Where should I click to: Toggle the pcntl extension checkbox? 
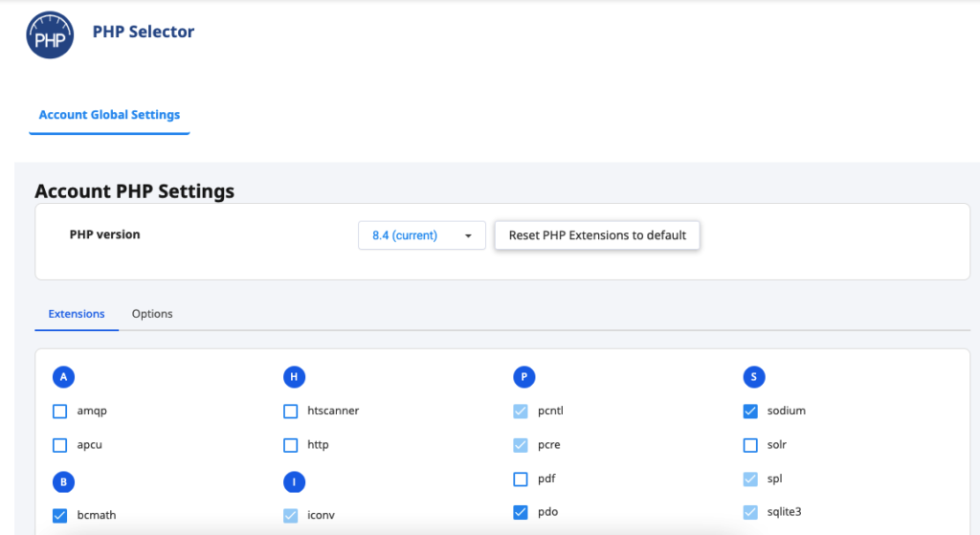coord(521,412)
